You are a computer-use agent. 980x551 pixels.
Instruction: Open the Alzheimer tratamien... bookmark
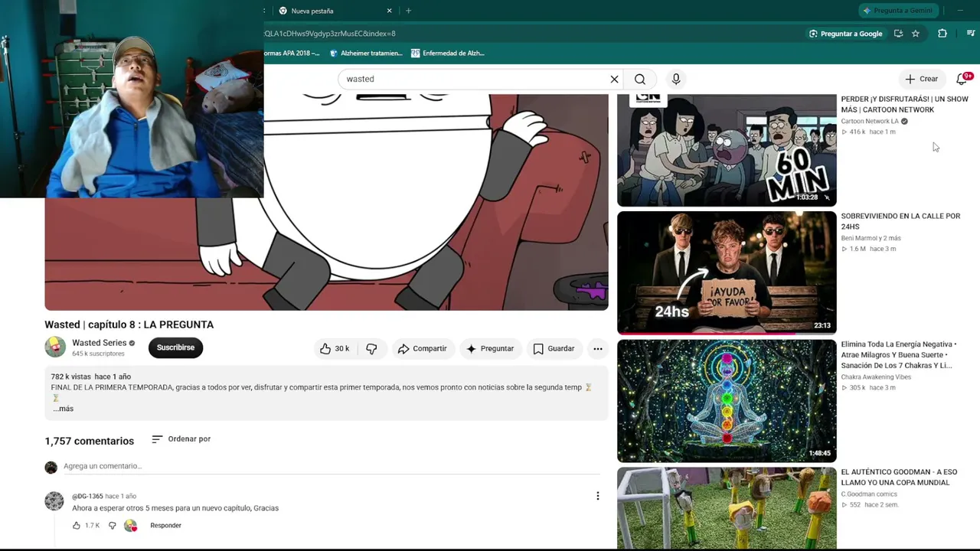[365, 54]
